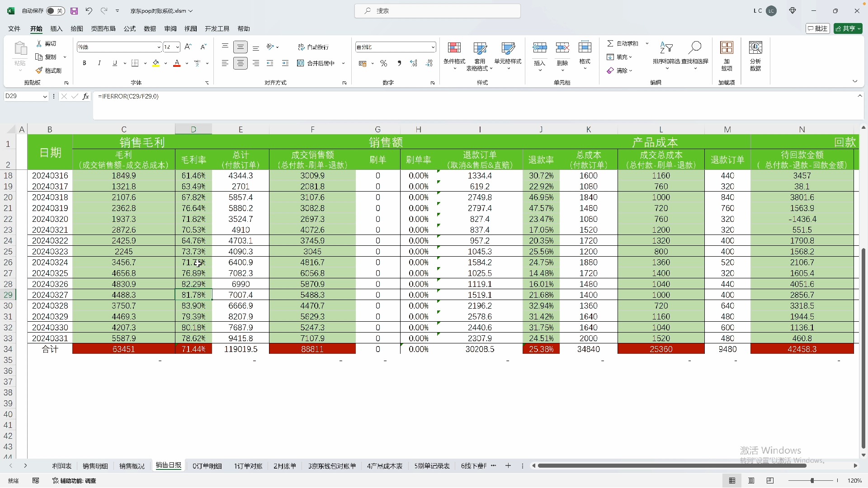868x488 pixels.
Task: Open the font name dropdown
Action: pos(159,47)
